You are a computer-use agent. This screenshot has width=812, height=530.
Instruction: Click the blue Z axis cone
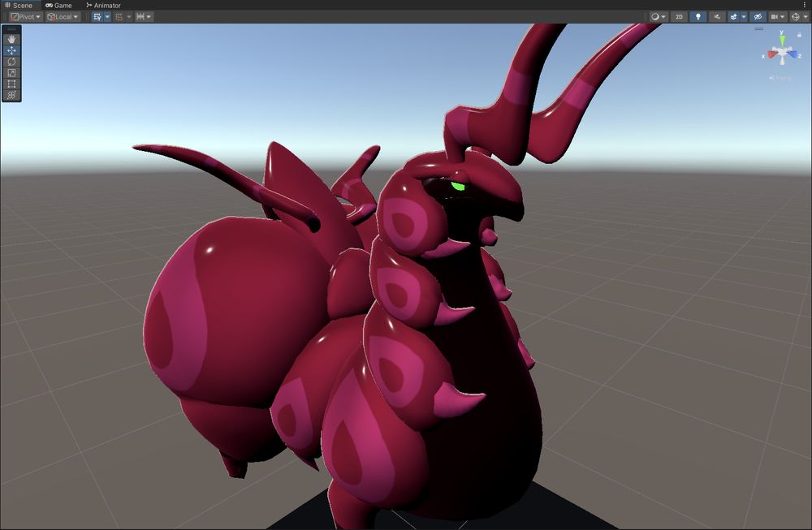coord(793,54)
